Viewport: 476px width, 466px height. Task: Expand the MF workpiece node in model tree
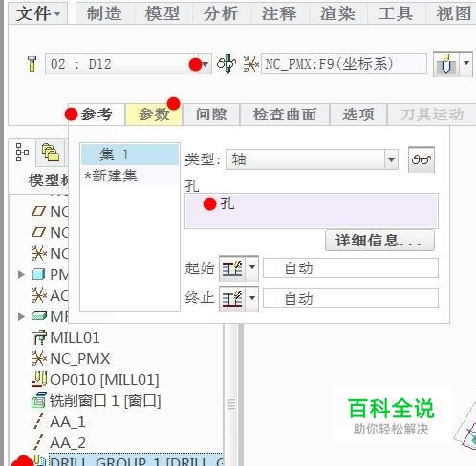[x=21, y=316]
